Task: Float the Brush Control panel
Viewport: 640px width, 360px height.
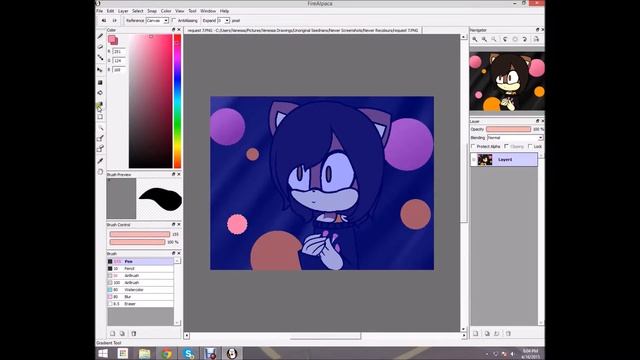Action: [173, 224]
